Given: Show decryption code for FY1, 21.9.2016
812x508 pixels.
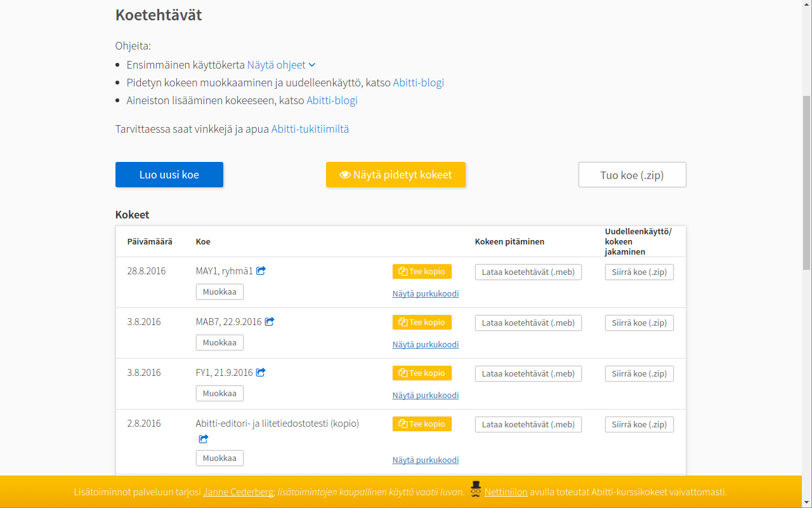Looking at the screenshot, I should point(426,395).
